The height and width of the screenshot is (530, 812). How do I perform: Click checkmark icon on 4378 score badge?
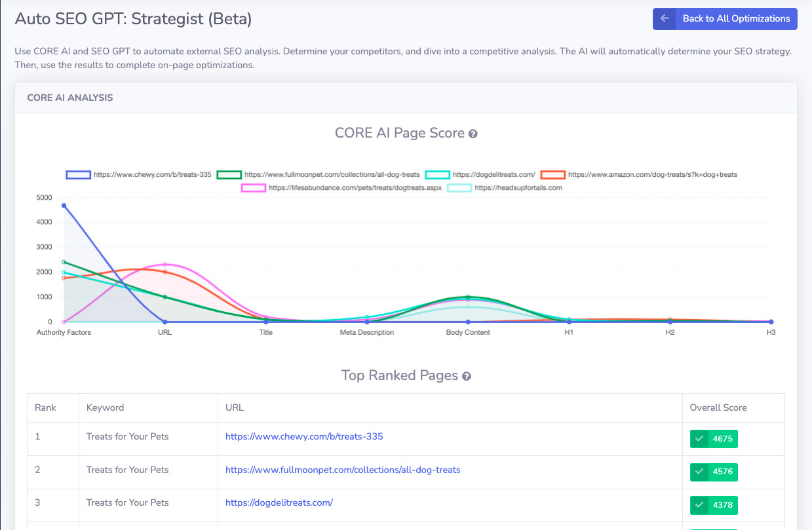click(699, 505)
